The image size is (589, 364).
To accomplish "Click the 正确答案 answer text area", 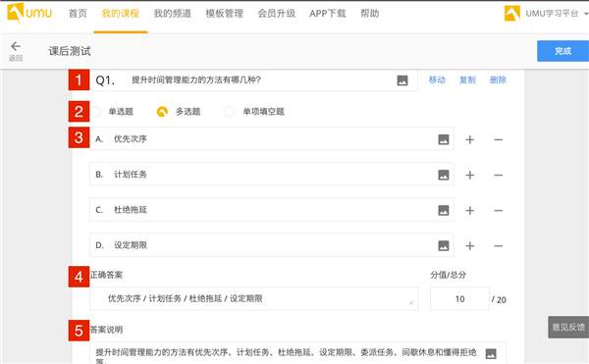I will 254,298.
